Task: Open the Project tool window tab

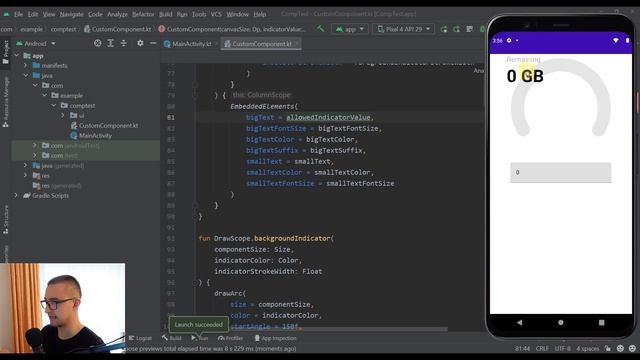Action: tap(5, 51)
